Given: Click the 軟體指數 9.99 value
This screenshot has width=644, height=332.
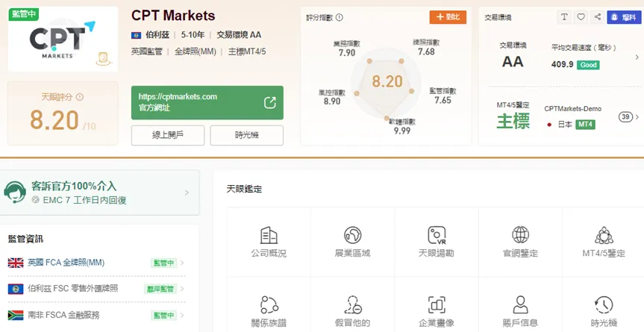Looking at the screenshot, I should tap(401, 131).
